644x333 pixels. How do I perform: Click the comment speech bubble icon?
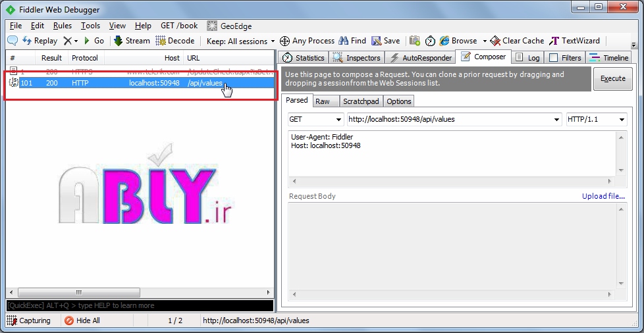[13, 41]
